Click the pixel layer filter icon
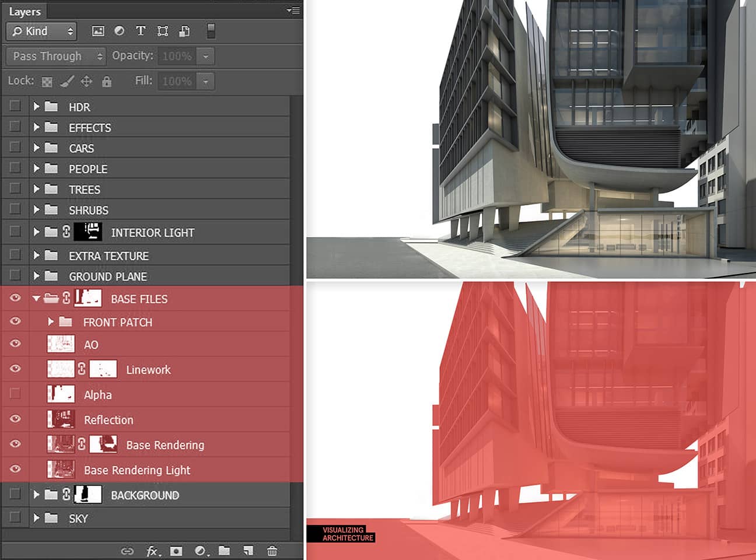 [98, 31]
